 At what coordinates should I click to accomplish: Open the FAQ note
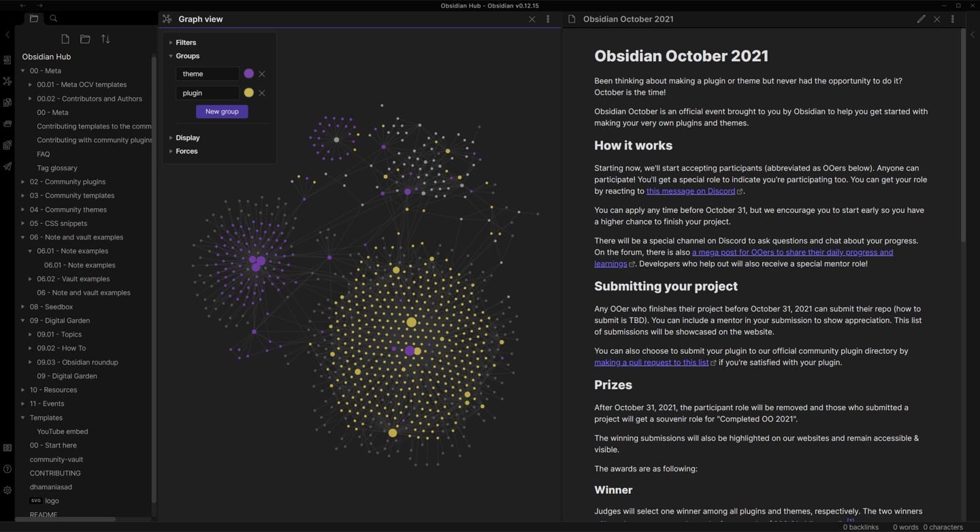click(44, 154)
